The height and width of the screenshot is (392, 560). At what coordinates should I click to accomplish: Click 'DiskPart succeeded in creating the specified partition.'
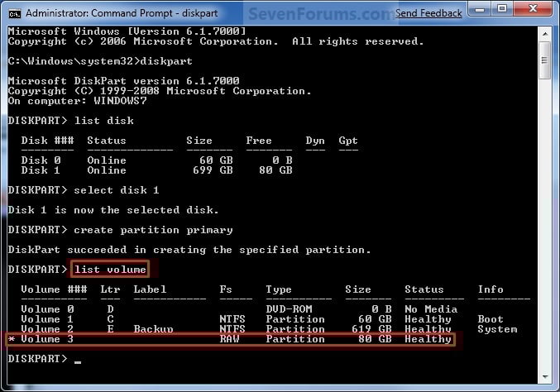[189, 249]
